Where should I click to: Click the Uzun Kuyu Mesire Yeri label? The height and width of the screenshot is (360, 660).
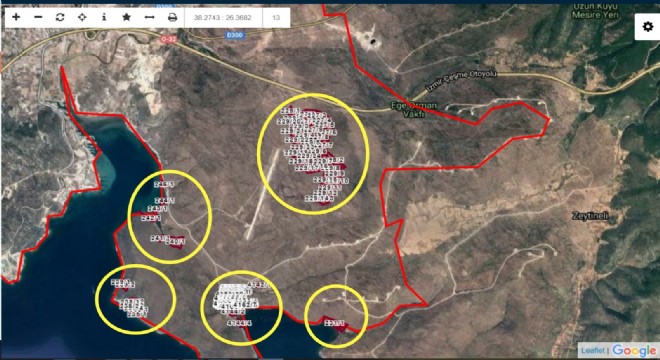tap(596, 11)
